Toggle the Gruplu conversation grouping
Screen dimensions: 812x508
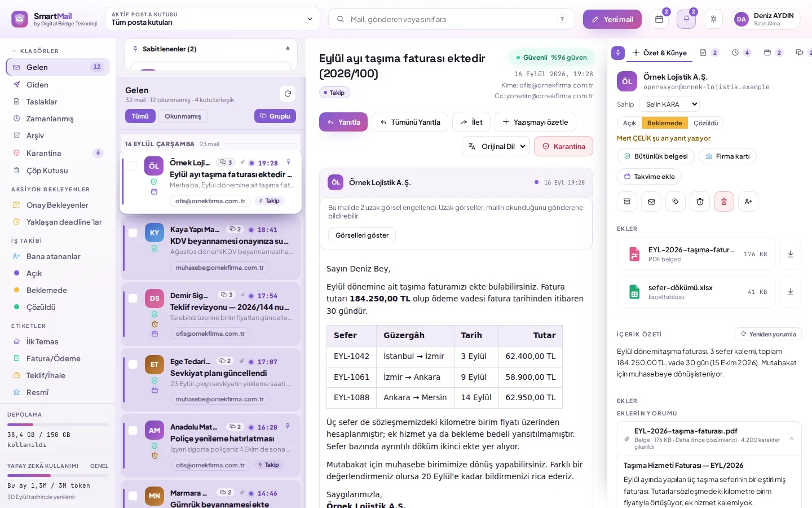pyautogui.click(x=275, y=116)
